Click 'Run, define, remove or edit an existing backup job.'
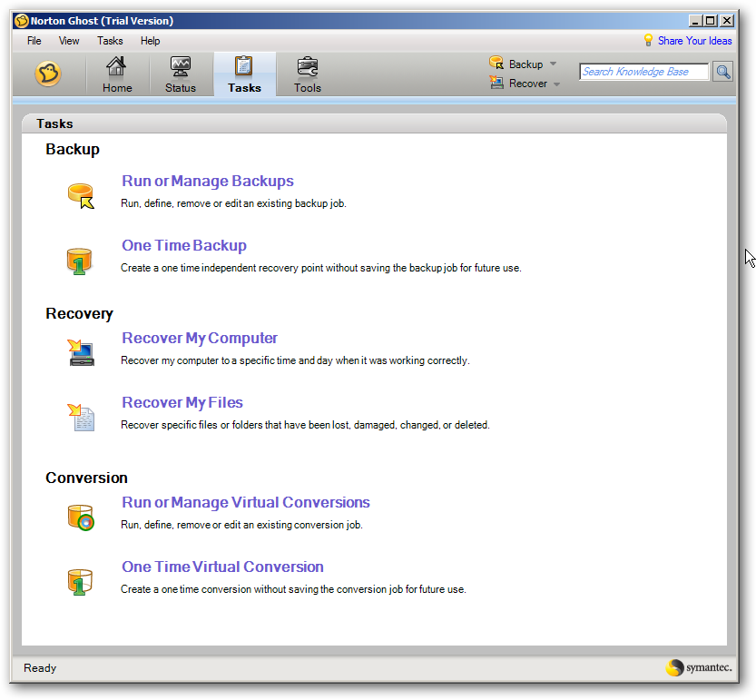 (233, 203)
